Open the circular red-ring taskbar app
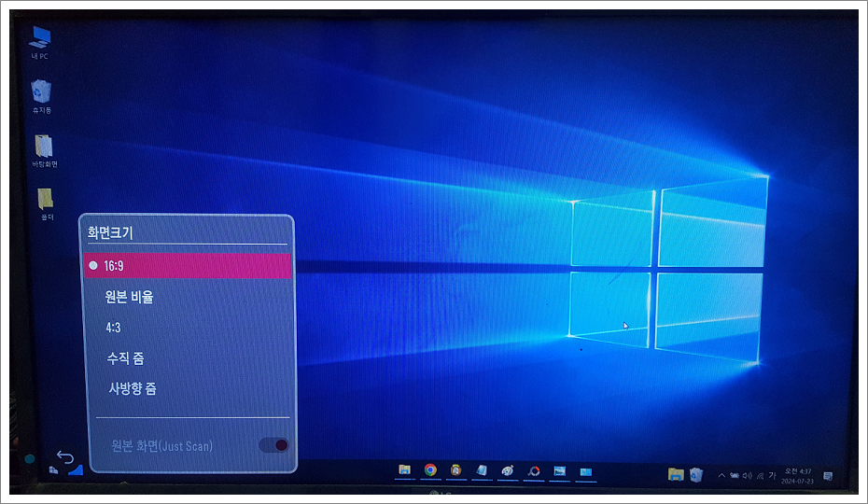This screenshot has width=868, height=504. tap(534, 471)
